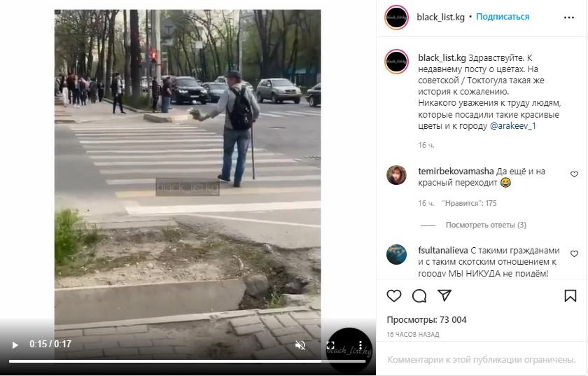
Task: Click fsultanalieva's avatar picture
Action: 396,254
